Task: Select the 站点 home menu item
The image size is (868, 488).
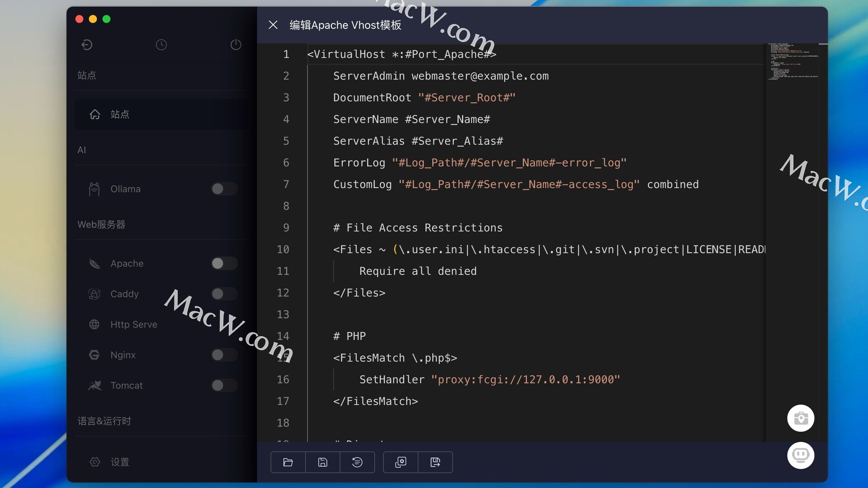Action: pos(161,114)
